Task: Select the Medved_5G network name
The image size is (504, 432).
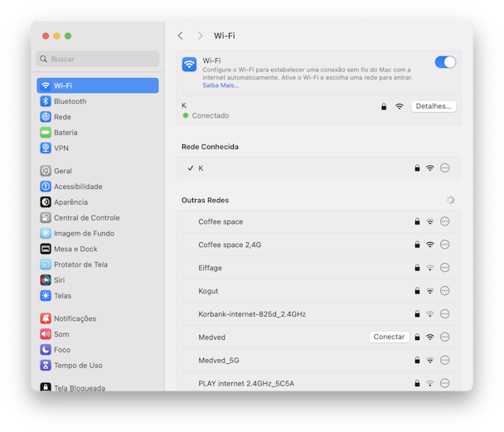Action: point(219,361)
